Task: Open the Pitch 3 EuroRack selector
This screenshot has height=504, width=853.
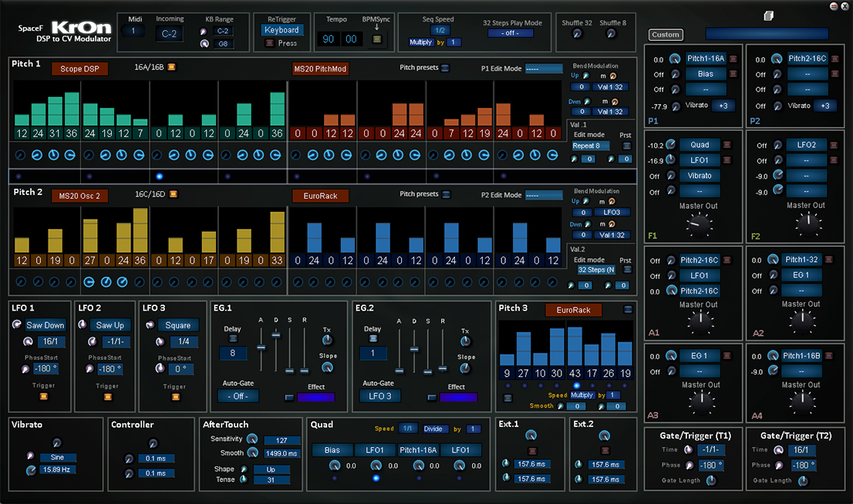Action: pos(573,310)
